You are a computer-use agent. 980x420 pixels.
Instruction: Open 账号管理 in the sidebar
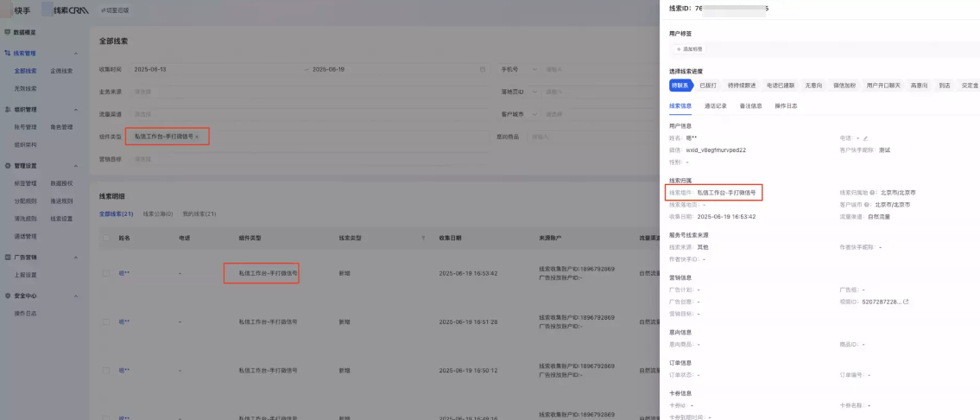[26, 127]
